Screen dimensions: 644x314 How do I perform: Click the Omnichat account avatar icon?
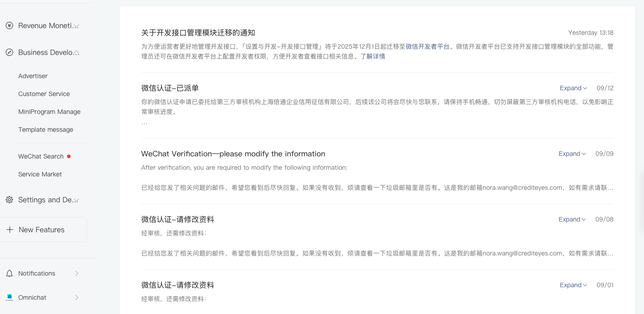point(9,297)
